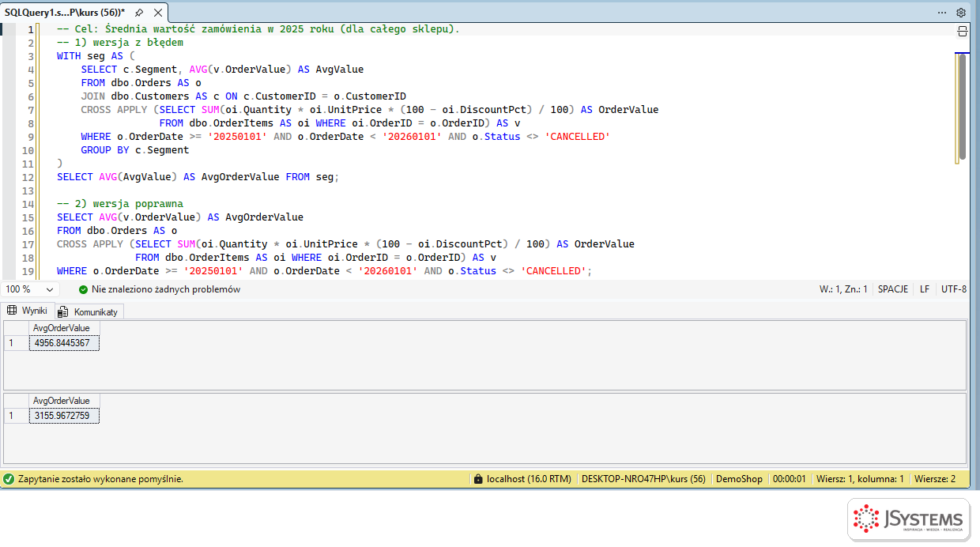The width and height of the screenshot is (980, 547).
Task: Click the query success status icon
Action: pos(9,479)
